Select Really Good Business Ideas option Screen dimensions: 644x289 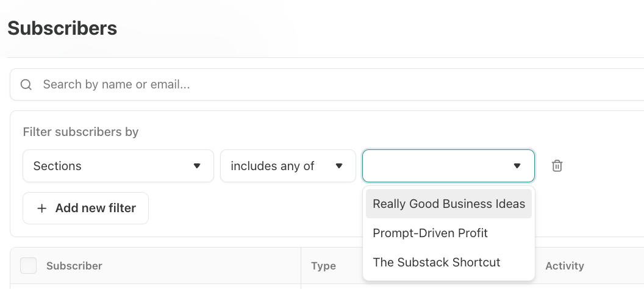[x=448, y=204]
